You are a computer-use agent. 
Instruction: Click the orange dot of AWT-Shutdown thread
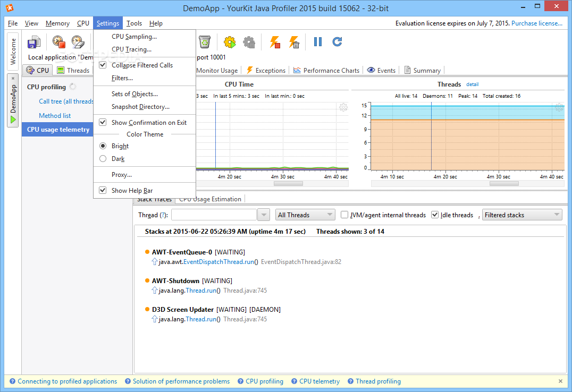click(x=147, y=280)
